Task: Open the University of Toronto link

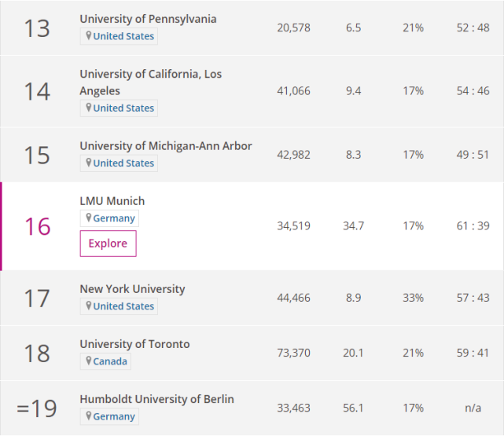Action: [134, 344]
